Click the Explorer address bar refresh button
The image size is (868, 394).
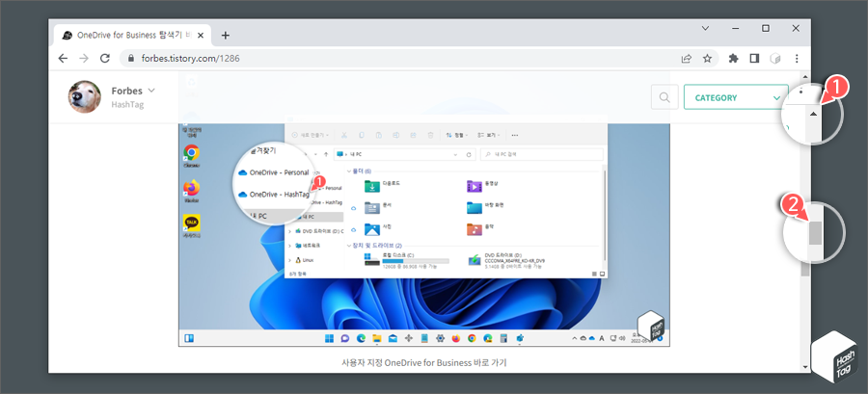tap(469, 155)
